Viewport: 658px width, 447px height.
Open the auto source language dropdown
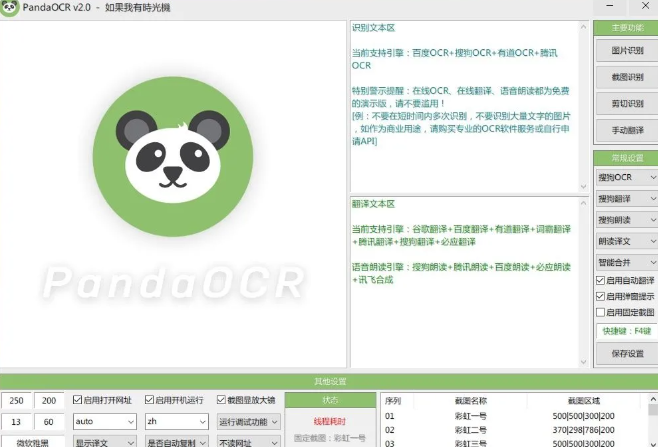point(105,421)
